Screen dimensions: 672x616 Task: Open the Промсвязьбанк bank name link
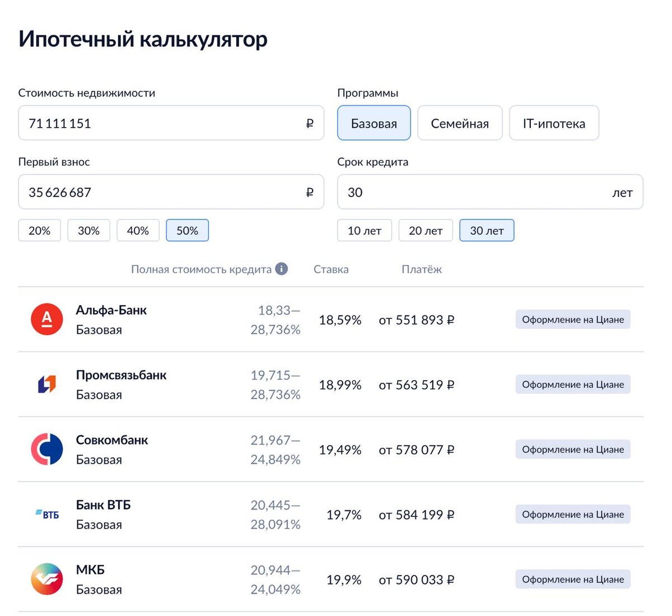122,375
